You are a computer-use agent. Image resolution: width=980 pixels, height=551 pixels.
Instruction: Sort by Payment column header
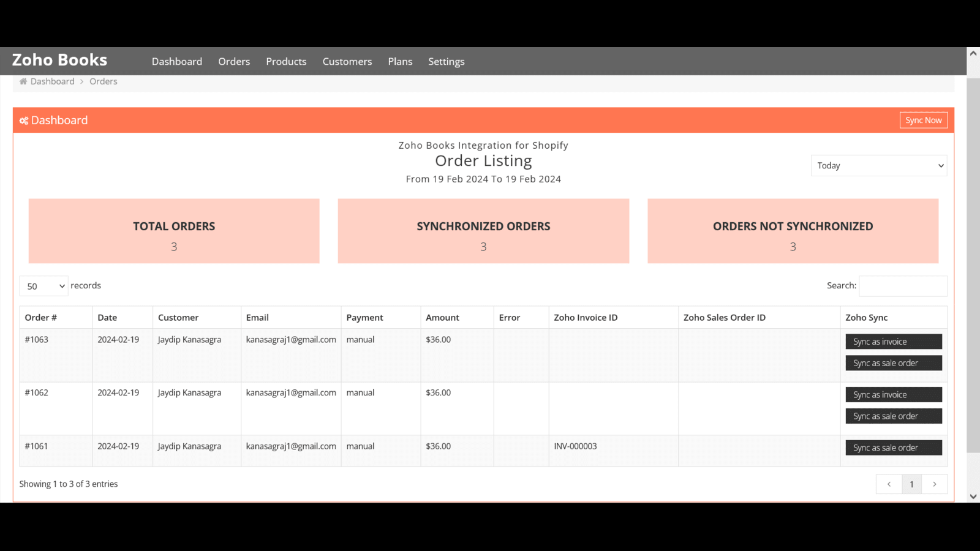click(381, 318)
